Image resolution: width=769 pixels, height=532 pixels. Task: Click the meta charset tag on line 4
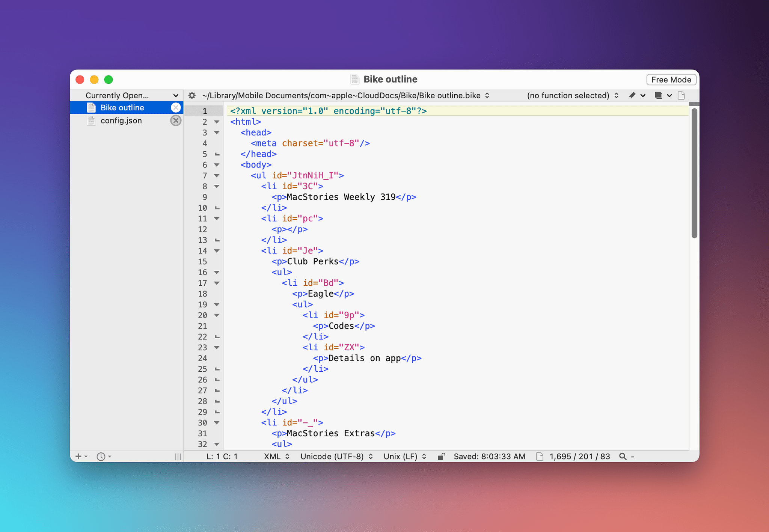(x=311, y=143)
